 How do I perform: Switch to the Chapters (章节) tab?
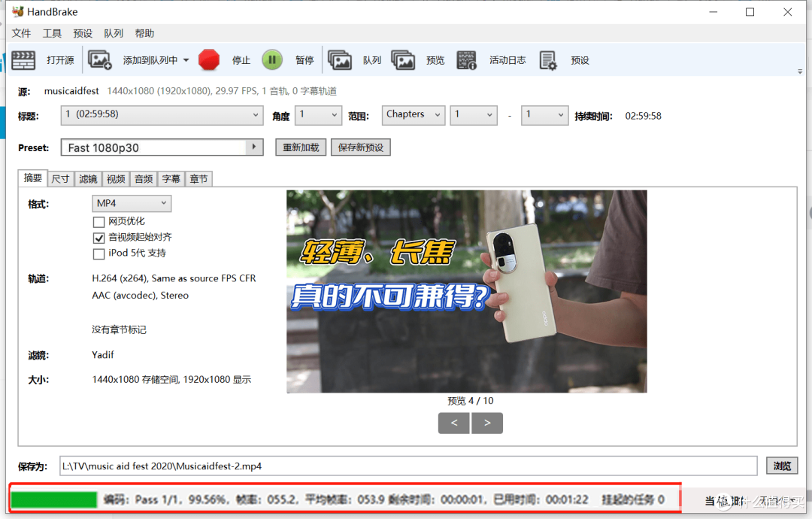tap(198, 179)
